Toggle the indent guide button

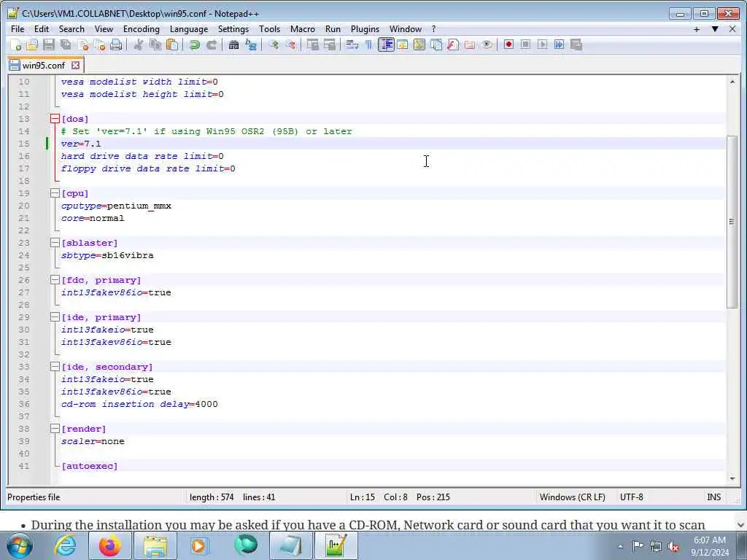coord(385,44)
